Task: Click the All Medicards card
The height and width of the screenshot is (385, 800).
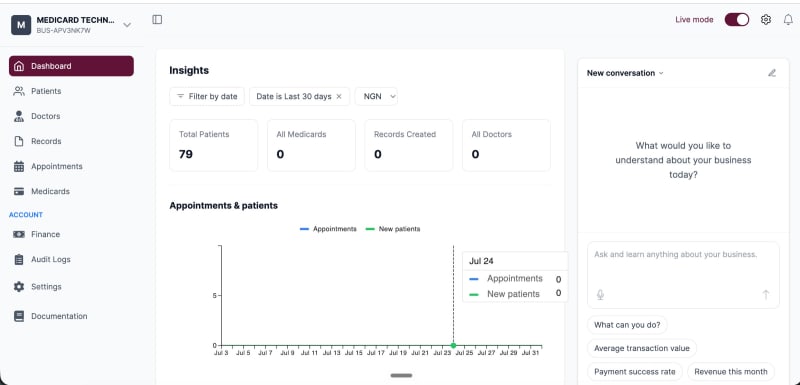Action: click(311, 145)
